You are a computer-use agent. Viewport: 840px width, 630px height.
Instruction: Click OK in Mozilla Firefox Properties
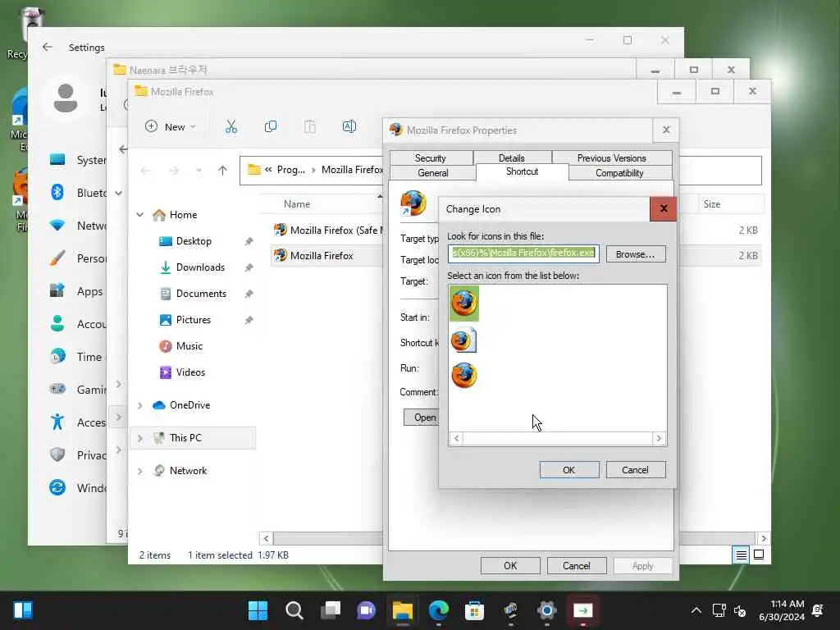click(510, 566)
